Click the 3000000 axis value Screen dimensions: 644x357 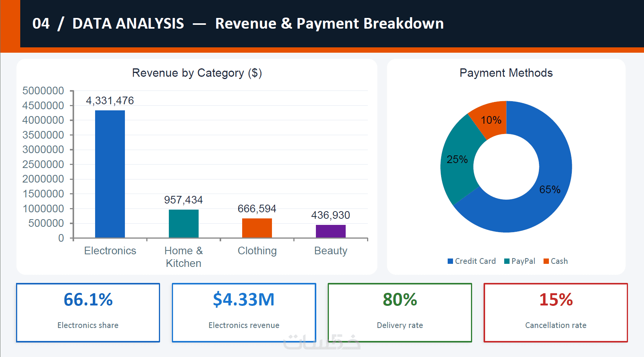pyautogui.click(x=43, y=150)
